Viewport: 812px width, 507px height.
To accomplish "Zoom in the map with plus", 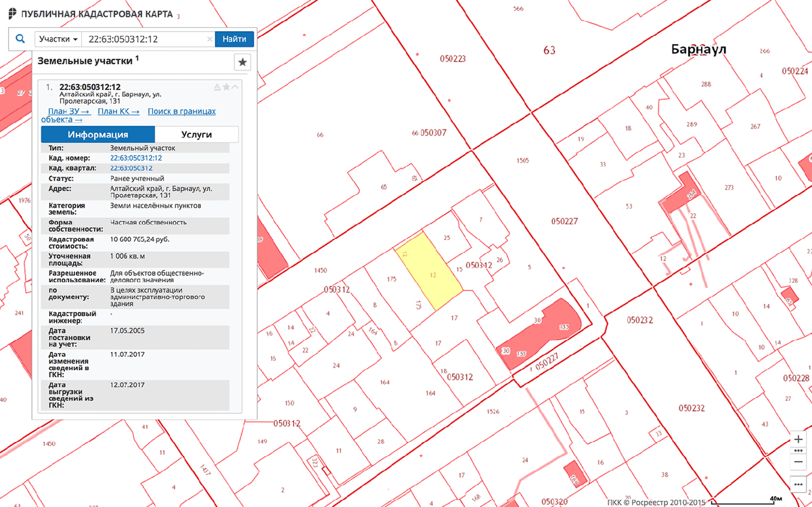I will [x=798, y=439].
